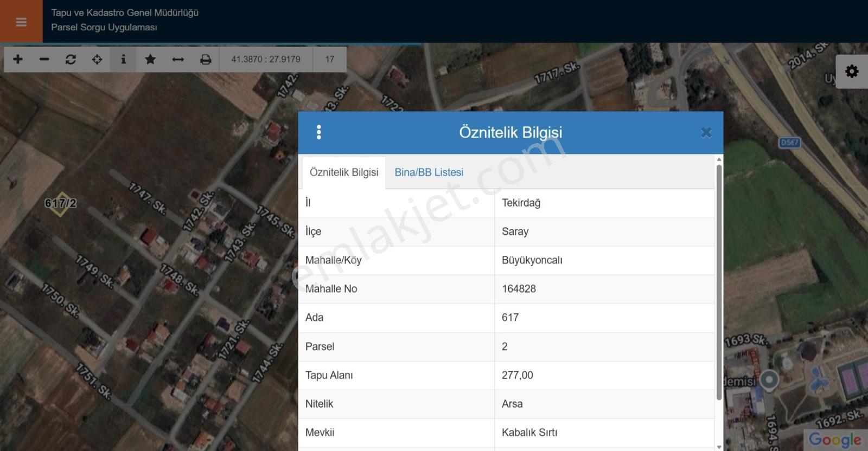868x451 pixels.
Task: Click the 617/2 parcel label on map
Action: [60, 203]
